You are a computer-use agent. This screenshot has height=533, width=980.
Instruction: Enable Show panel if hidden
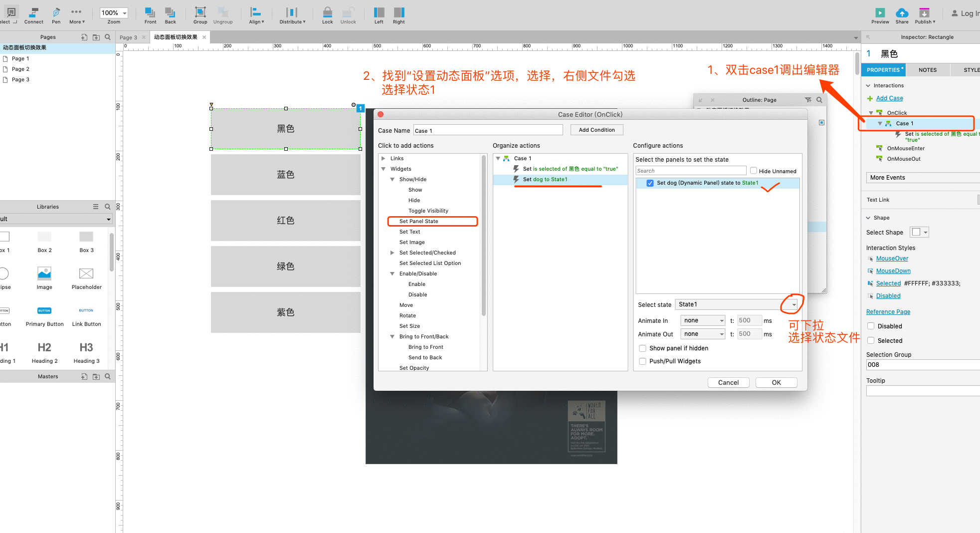coord(642,348)
